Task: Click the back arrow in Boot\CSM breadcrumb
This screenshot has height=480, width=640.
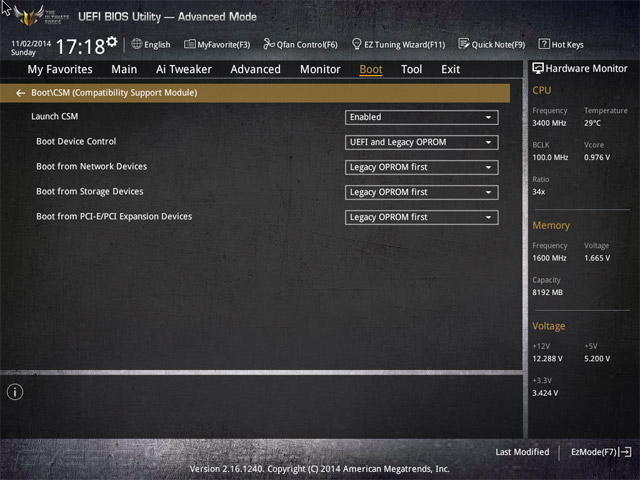Action: [20, 93]
